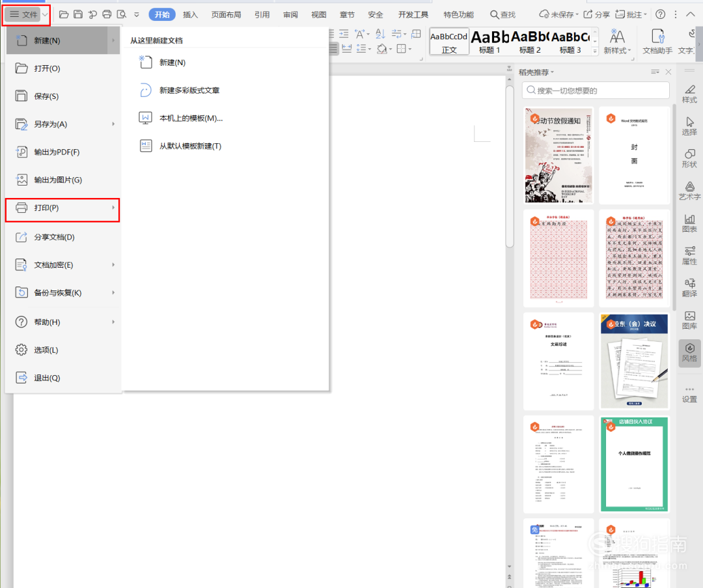Screen dimensions: 703x588
Task: Open the 翻译 translate sidebar tool
Action: click(x=689, y=287)
